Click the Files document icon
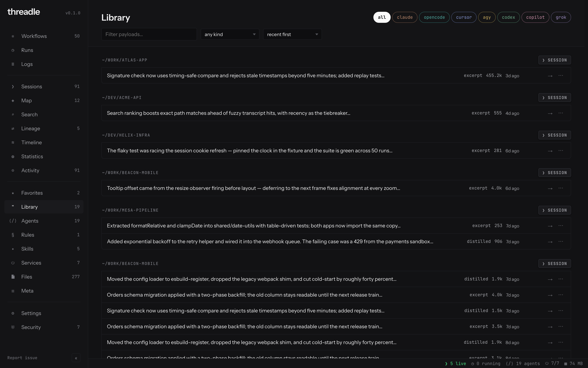Image resolution: width=588 pixels, height=368 pixels. 13,277
